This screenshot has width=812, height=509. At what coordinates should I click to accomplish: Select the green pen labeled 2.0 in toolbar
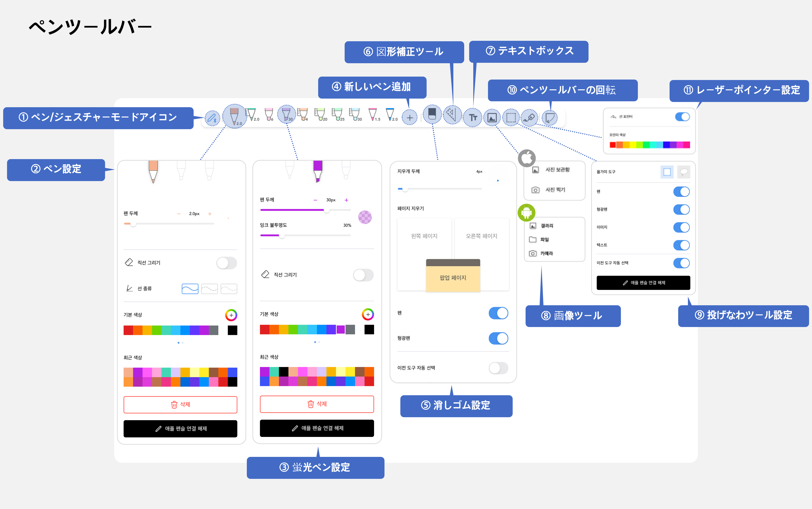pyautogui.click(x=252, y=115)
